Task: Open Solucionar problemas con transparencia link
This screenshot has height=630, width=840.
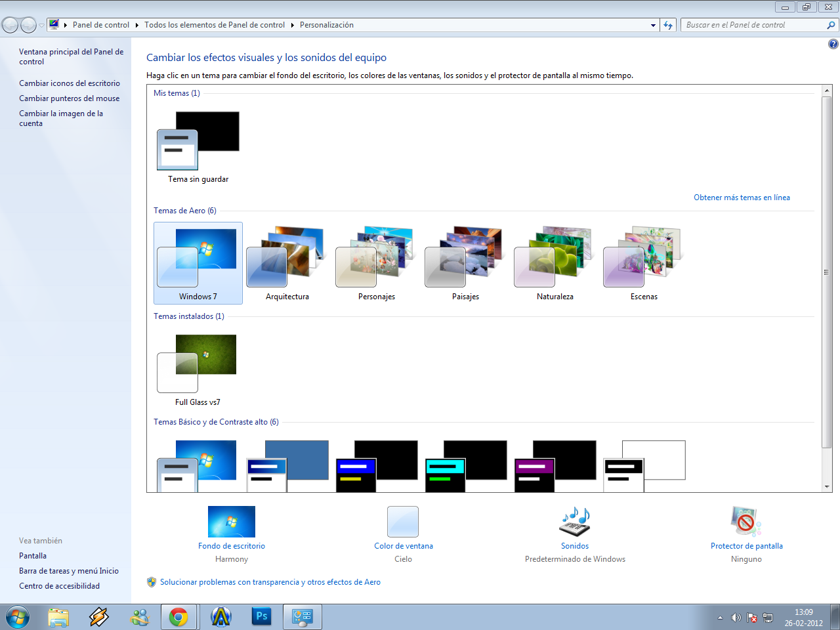Action: pos(270,582)
